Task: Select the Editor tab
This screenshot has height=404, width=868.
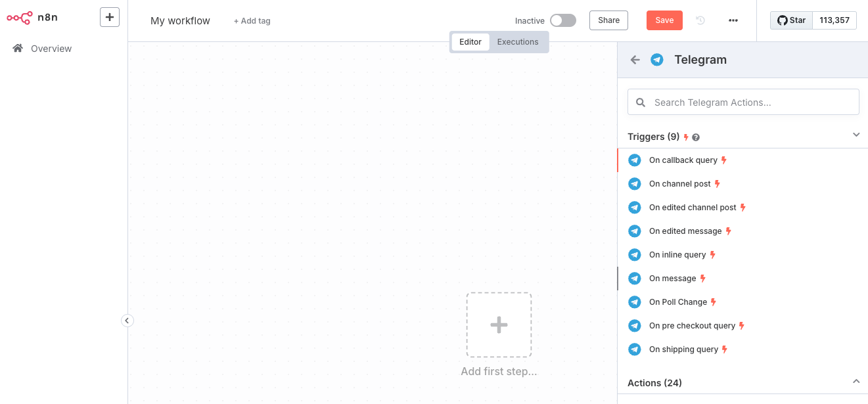Action: click(x=470, y=42)
